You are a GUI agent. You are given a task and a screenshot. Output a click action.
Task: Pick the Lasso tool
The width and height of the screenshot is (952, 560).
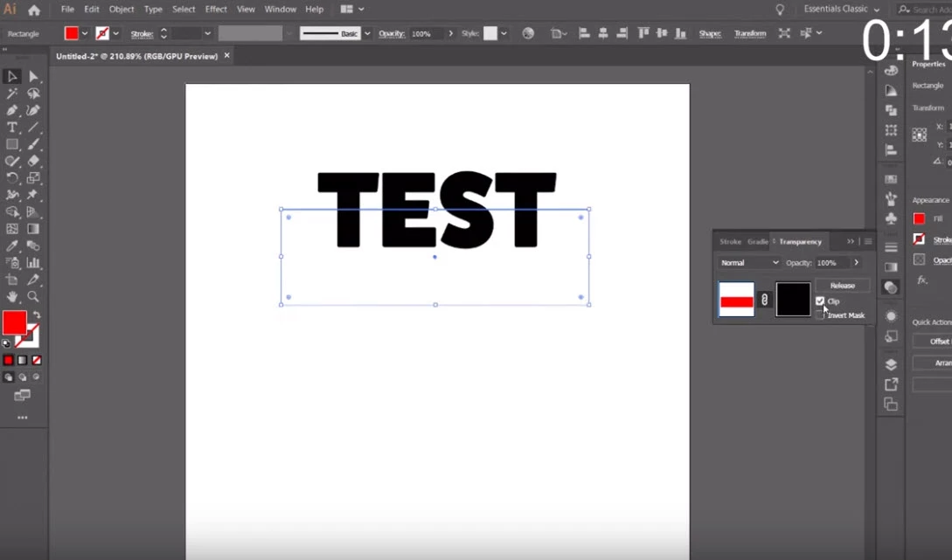click(33, 93)
